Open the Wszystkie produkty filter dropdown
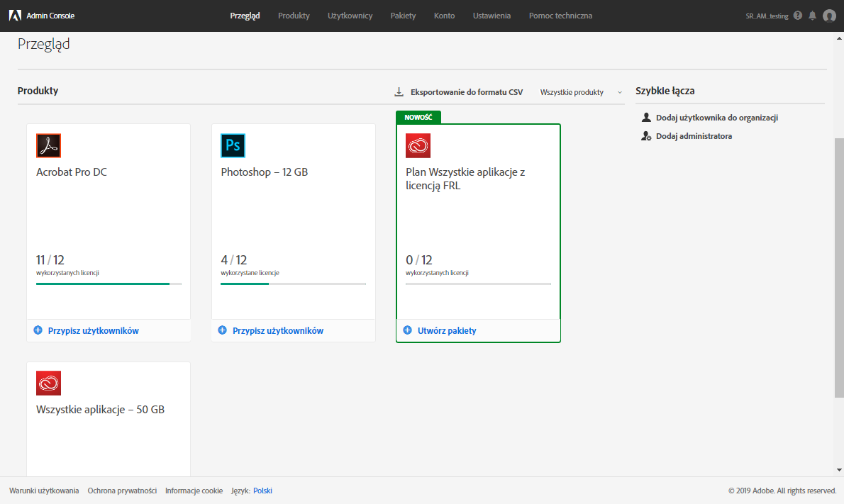Viewport: 844px width, 504px height. (579, 92)
